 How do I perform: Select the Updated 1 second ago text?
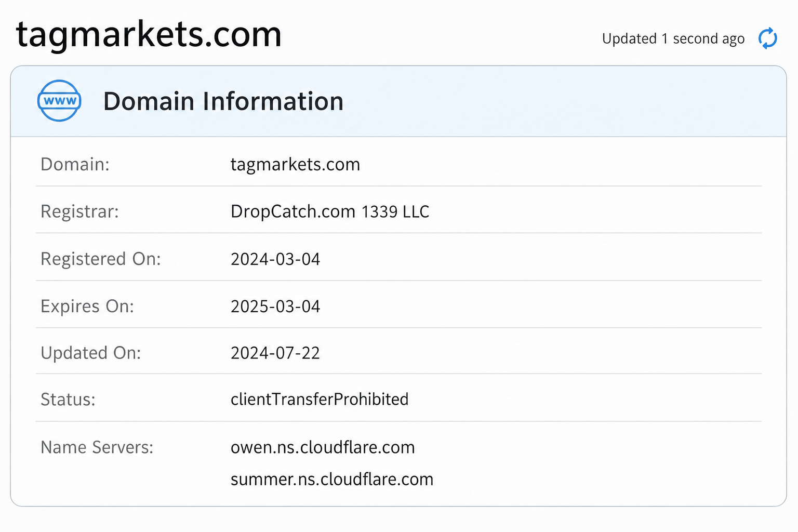[673, 39]
